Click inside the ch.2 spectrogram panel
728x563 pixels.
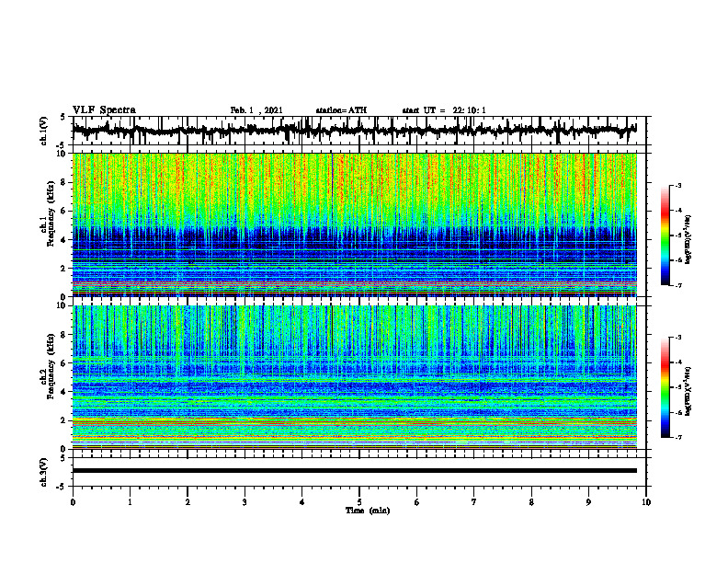[x=354, y=377]
